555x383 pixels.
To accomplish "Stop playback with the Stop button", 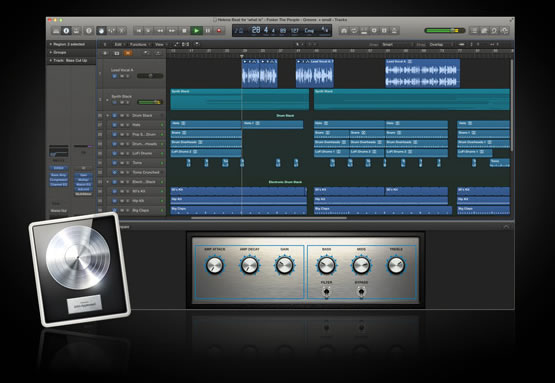I will [184, 30].
